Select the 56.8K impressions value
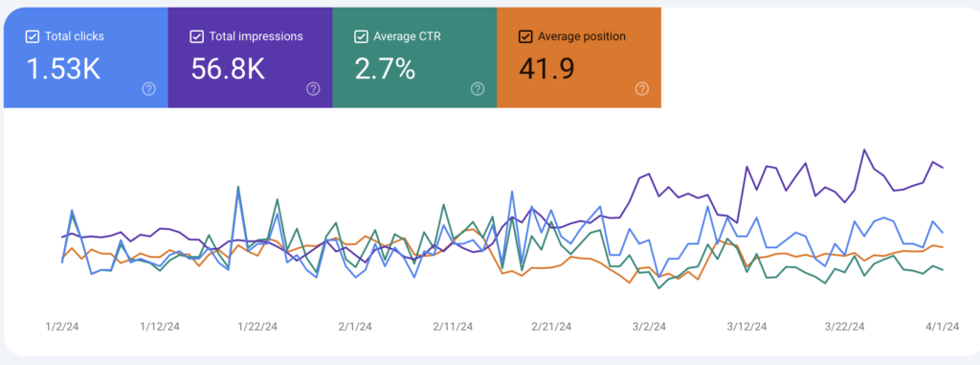Screen dimensions: 980x365 click(x=228, y=69)
